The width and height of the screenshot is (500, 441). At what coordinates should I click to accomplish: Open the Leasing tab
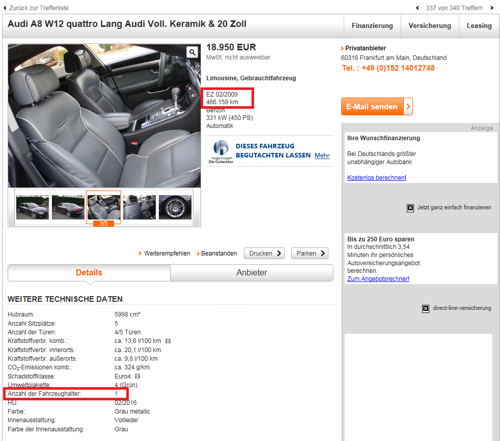point(479,26)
